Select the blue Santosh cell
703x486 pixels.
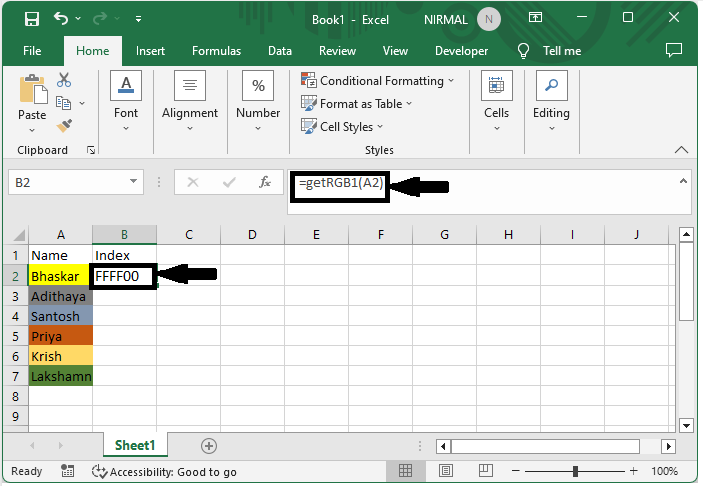(x=61, y=316)
